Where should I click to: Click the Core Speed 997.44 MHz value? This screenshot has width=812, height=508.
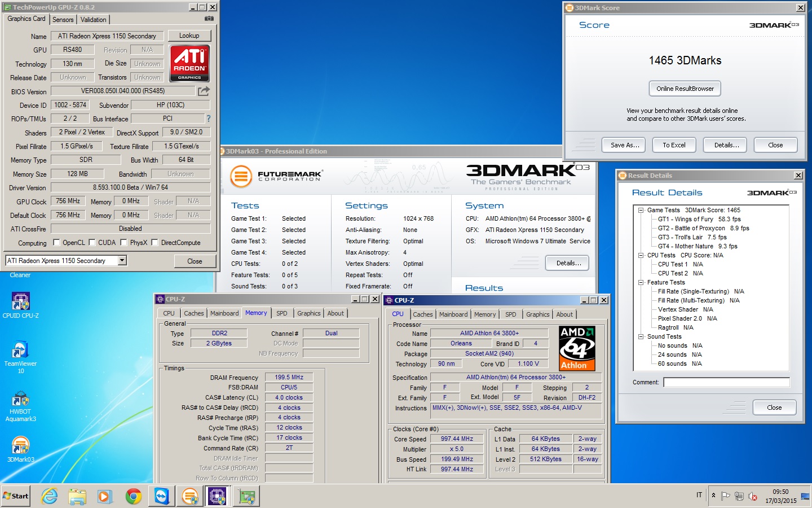coord(457,439)
